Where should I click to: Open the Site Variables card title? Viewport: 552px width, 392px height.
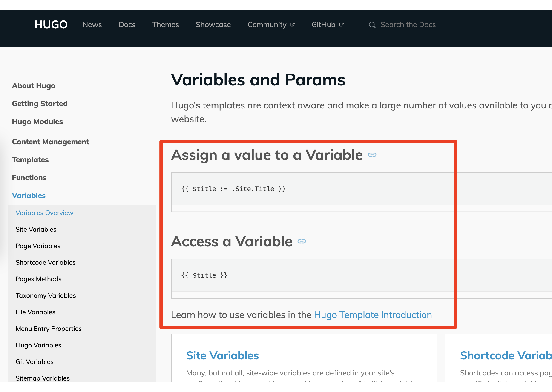[x=222, y=355]
